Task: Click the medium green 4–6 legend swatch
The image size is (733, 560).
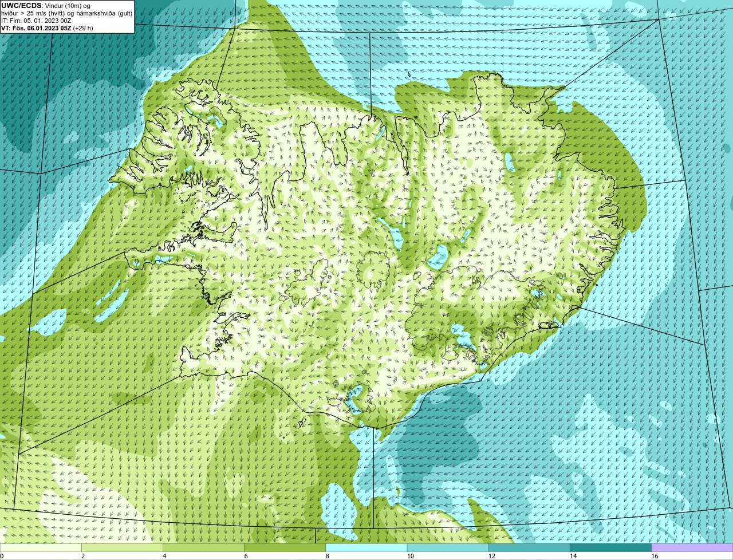Action: click(x=204, y=548)
